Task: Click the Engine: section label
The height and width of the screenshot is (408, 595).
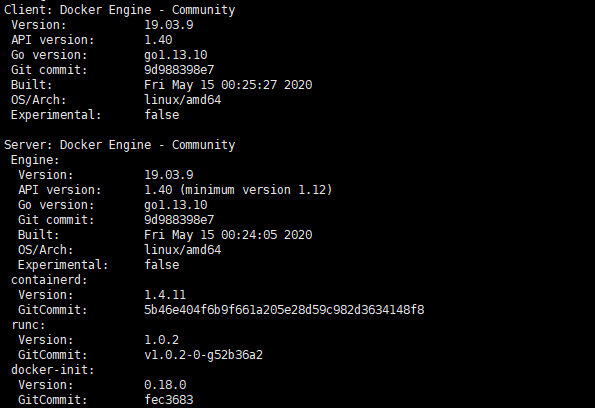Action: 35,160
